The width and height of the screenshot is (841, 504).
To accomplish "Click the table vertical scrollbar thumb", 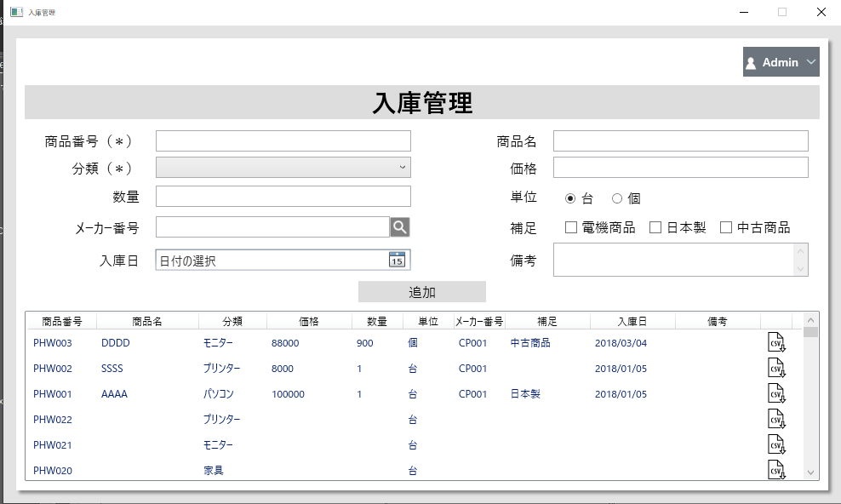I will tap(810, 332).
